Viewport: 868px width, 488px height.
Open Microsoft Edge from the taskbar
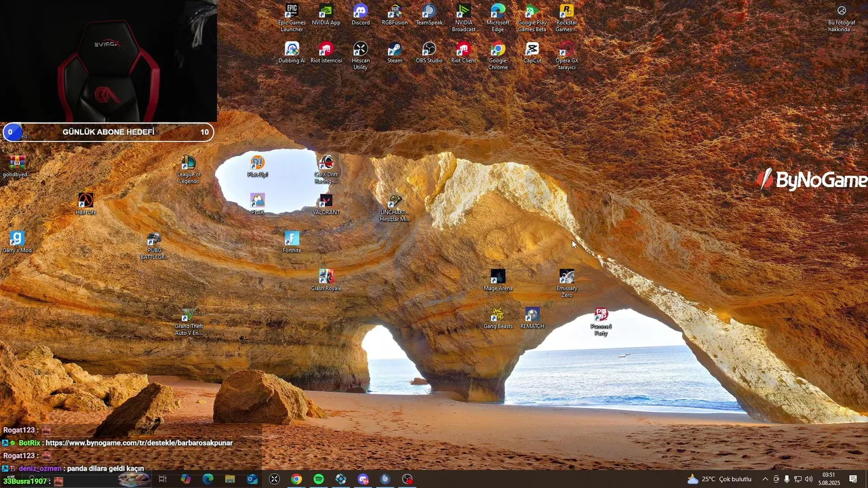(x=208, y=479)
